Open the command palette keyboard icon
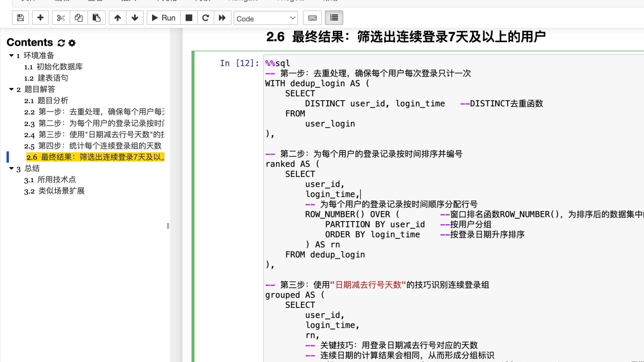Screen dimensions: 644x362 pos(312,18)
